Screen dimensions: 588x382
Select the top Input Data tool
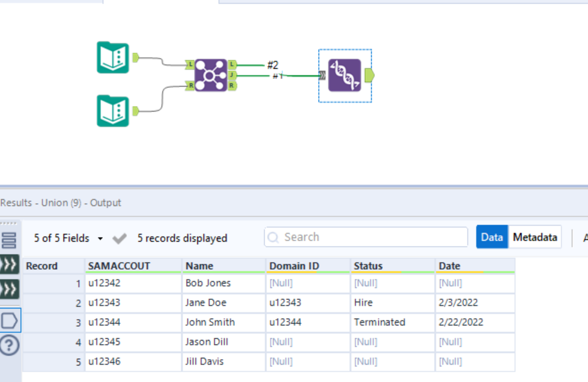(112, 58)
